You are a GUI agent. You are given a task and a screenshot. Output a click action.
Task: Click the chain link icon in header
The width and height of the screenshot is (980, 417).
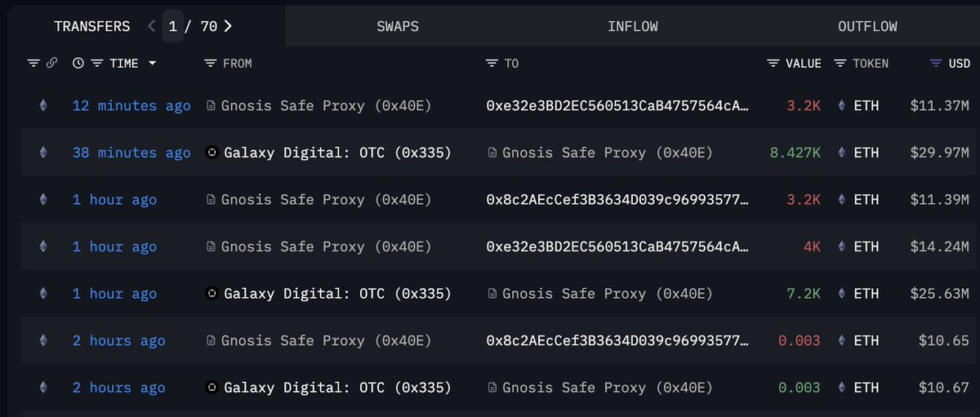tap(51, 63)
